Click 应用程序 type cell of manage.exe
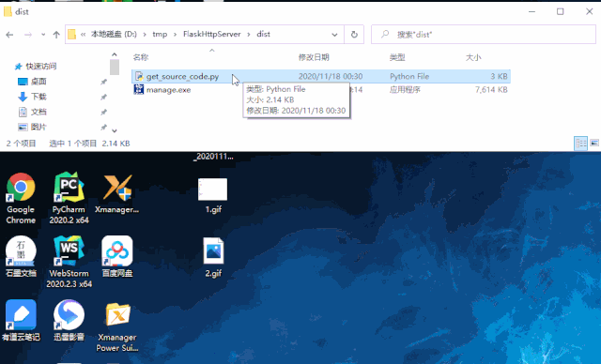Screen dimensions: 601x364 pos(405,90)
